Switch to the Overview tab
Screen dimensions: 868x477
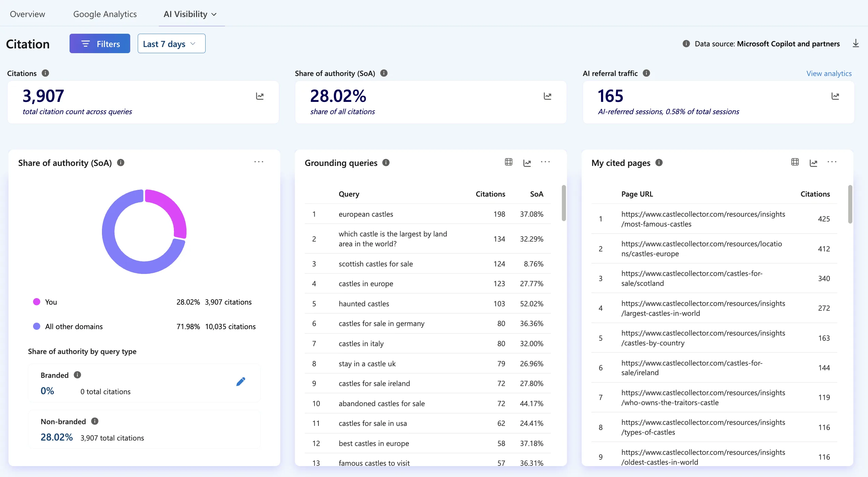coord(27,14)
